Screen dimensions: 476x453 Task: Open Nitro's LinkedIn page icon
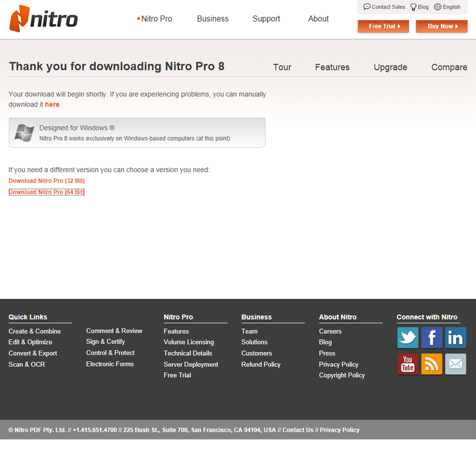click(x=455, y=337)
